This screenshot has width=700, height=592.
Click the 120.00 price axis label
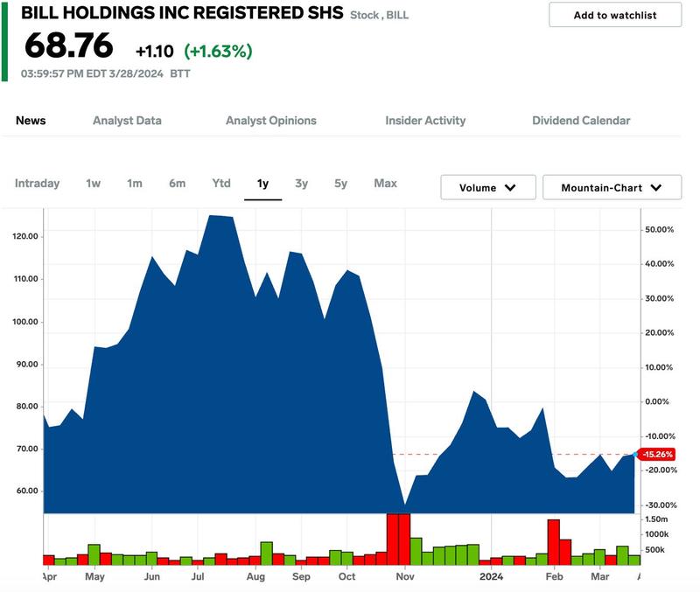click(25, 236)
